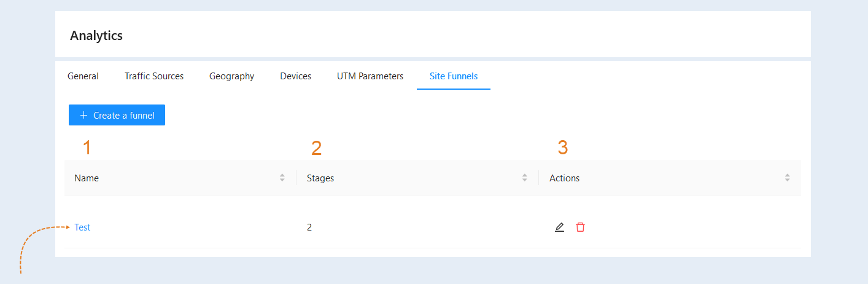Screen dimensions: 868x284
Task: Edit the Test funnel with pencil icon
Action: (559, 227)
